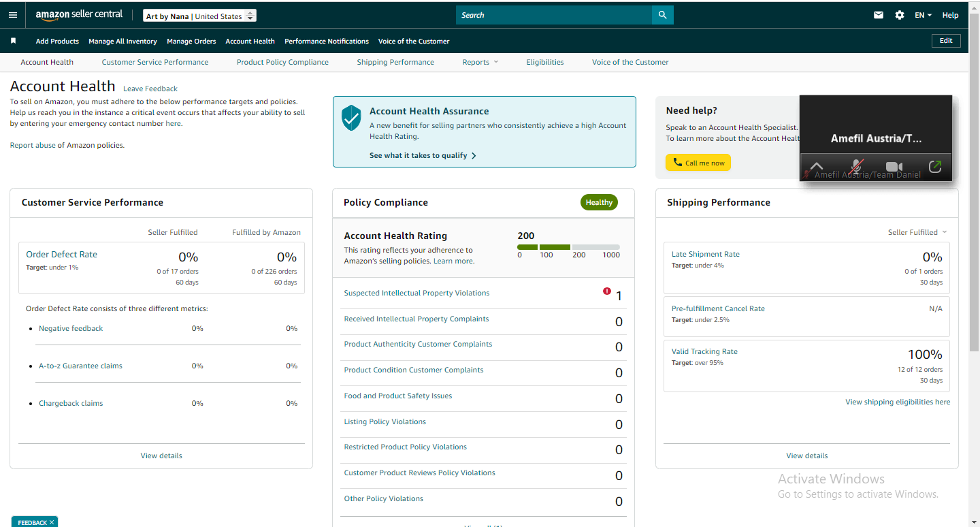Viewport: 980px width, 527px height.
Task: Click the video camera icon in meeting overlay
Action: (x=894, y=167)
